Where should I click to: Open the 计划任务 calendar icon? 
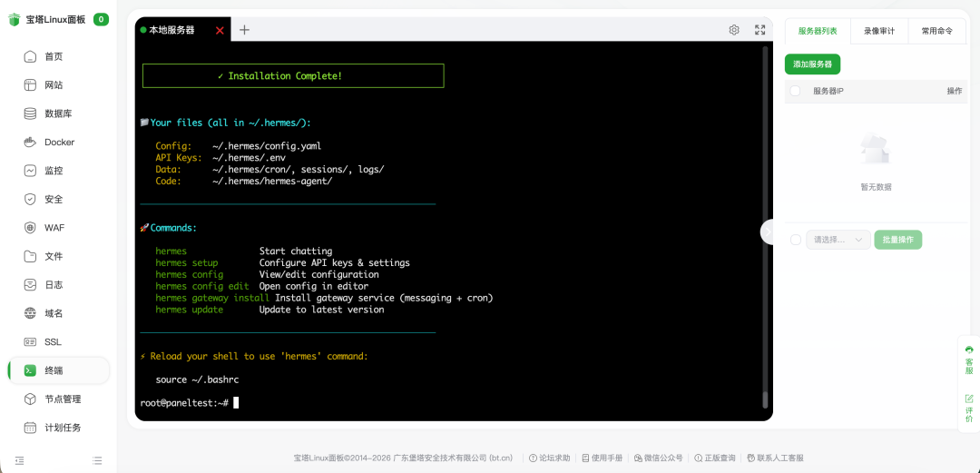30,428
